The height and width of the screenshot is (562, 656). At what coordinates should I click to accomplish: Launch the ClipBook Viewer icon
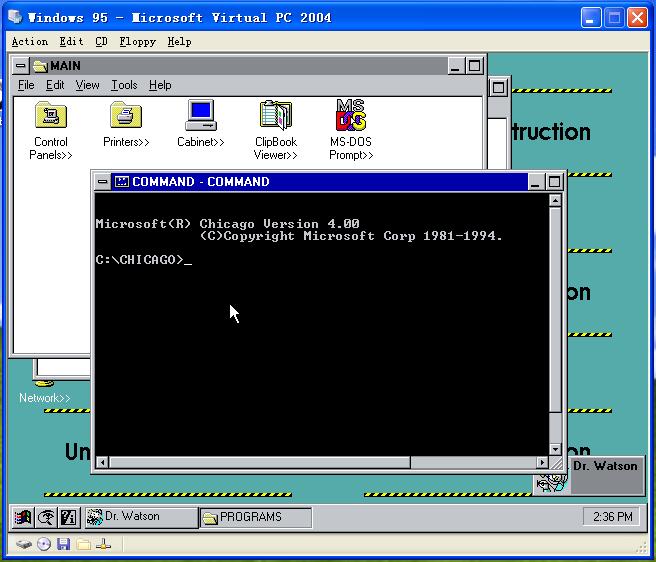[x=276, y=115]
